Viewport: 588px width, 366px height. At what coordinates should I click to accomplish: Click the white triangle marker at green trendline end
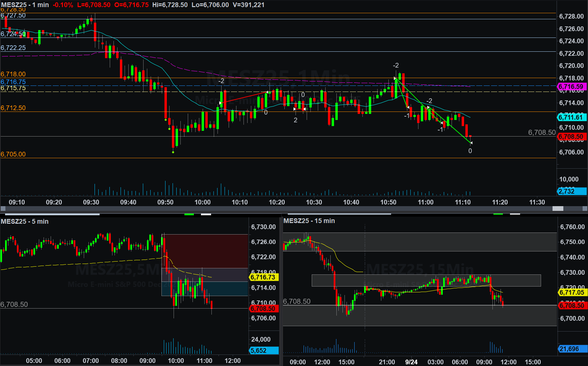point(471,143)
